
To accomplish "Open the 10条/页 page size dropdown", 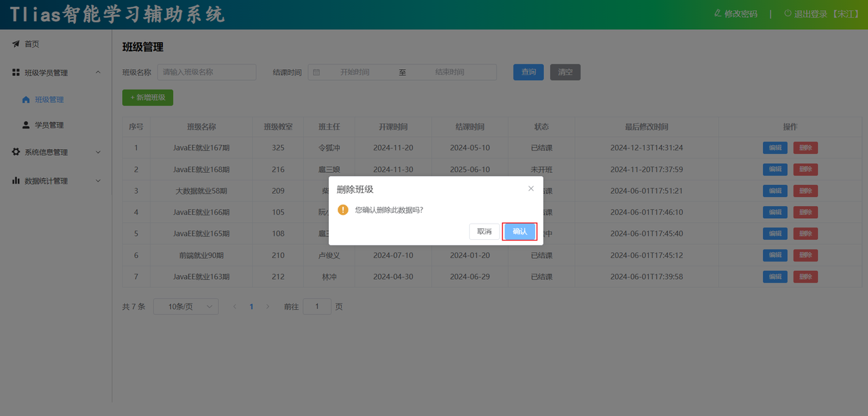I will pyautogui.click(x=186, y=307).
